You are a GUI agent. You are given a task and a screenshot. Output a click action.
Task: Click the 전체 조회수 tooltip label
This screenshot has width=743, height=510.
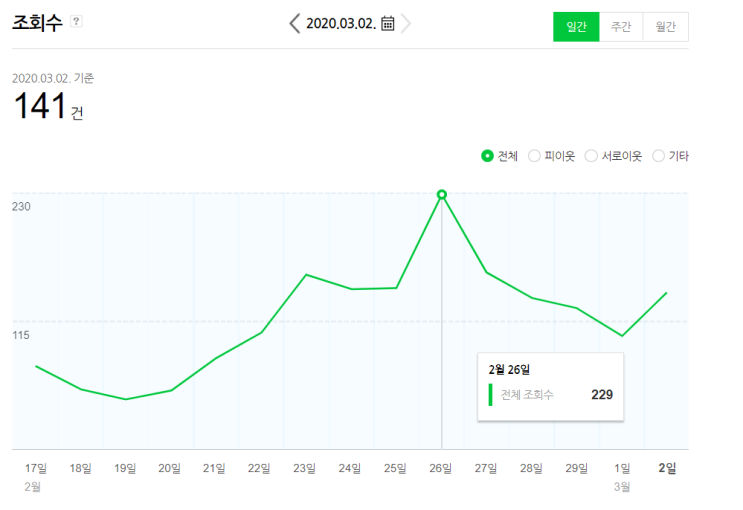tap(527, 395)
